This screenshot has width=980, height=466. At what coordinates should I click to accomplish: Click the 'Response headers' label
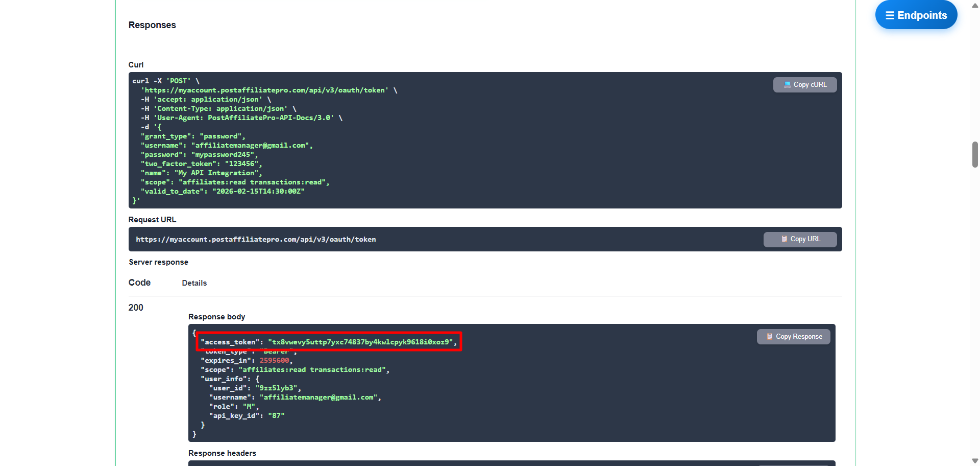pyautogui.click(x=222, y=453)
